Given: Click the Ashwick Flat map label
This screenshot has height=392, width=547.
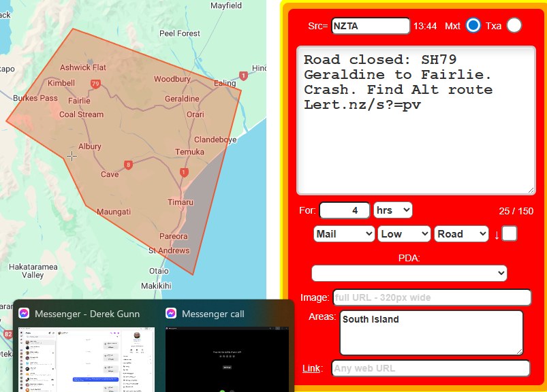Looking at the screenshot, I should 83,67.
